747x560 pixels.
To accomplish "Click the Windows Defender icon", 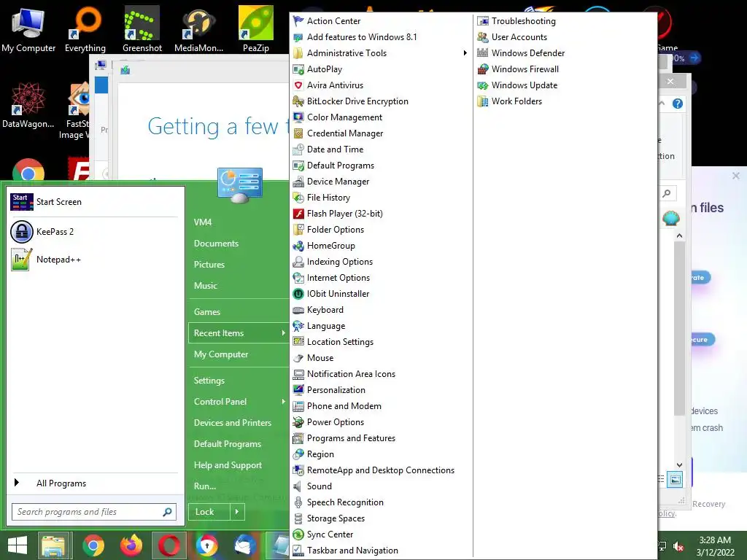I will pos(483,52).
